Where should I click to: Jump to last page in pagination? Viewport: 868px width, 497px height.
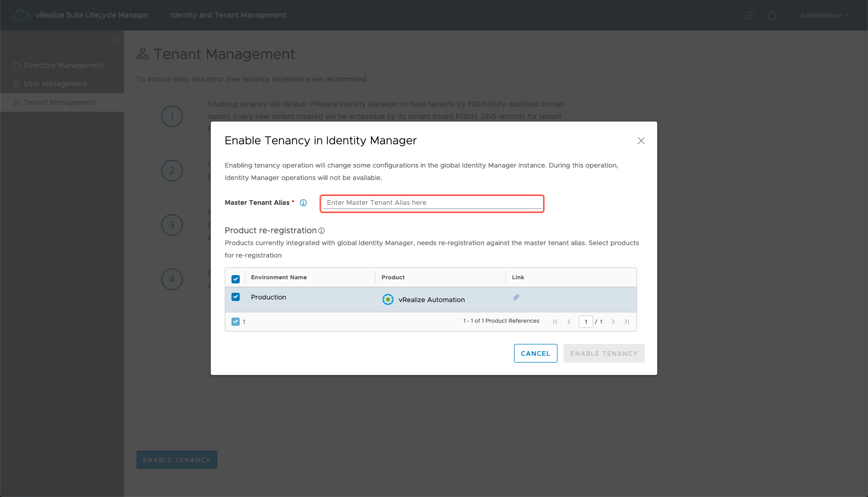(627, 322)
